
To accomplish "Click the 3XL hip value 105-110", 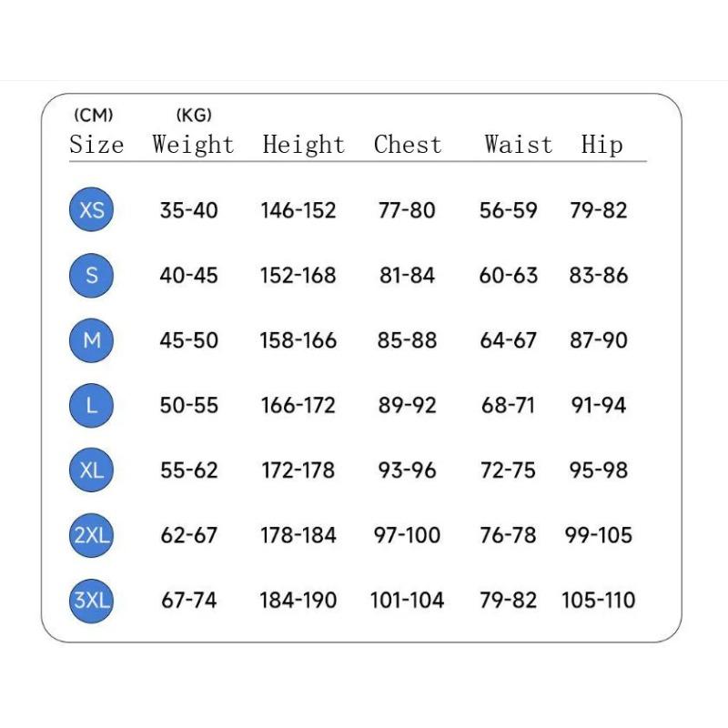I will click(x=599, y=601).
